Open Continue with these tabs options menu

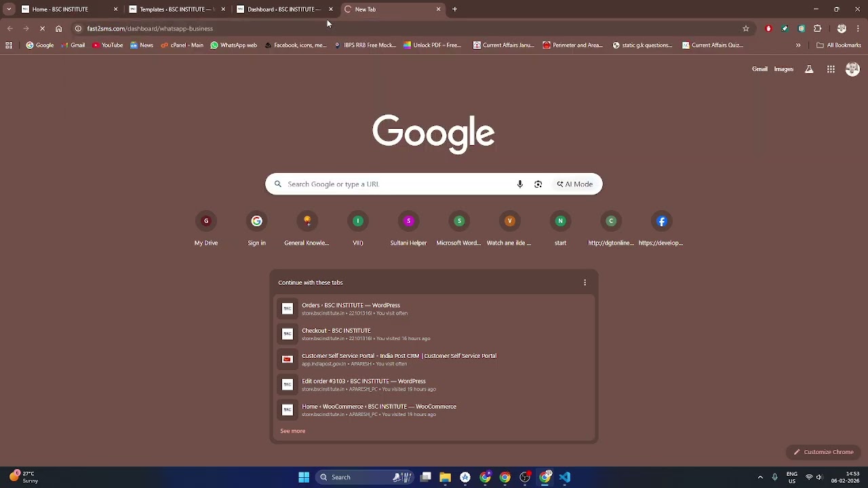click(x=585, y=283)
